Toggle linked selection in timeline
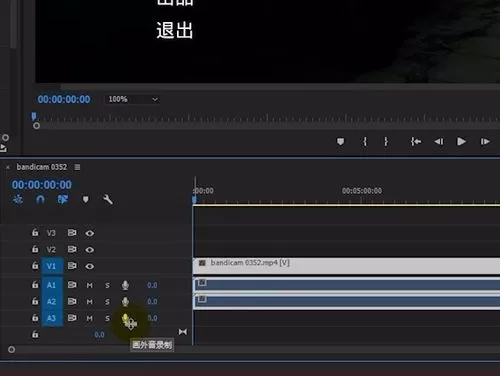This screenshot has width=500, height=376. click(x=63, y=199)
